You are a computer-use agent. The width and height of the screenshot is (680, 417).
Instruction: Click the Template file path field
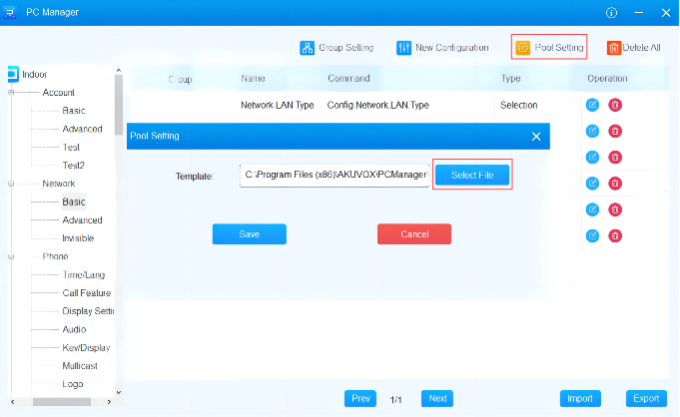click(x=334, y=175)
